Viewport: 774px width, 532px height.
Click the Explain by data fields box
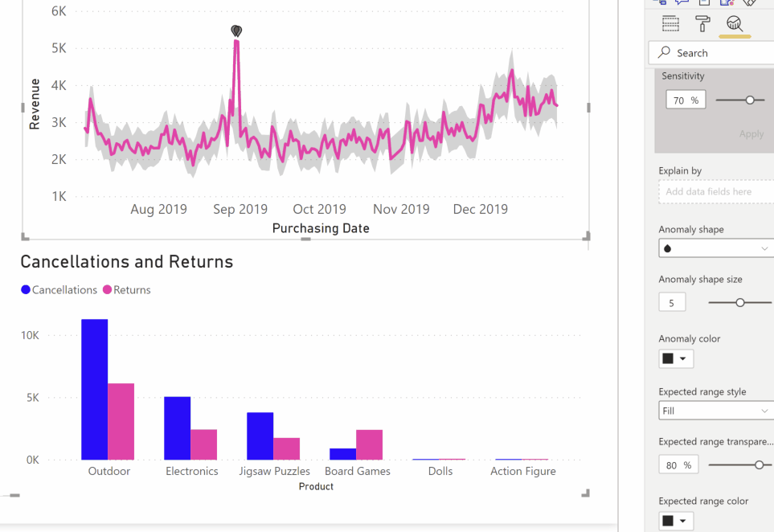(715, 192)
